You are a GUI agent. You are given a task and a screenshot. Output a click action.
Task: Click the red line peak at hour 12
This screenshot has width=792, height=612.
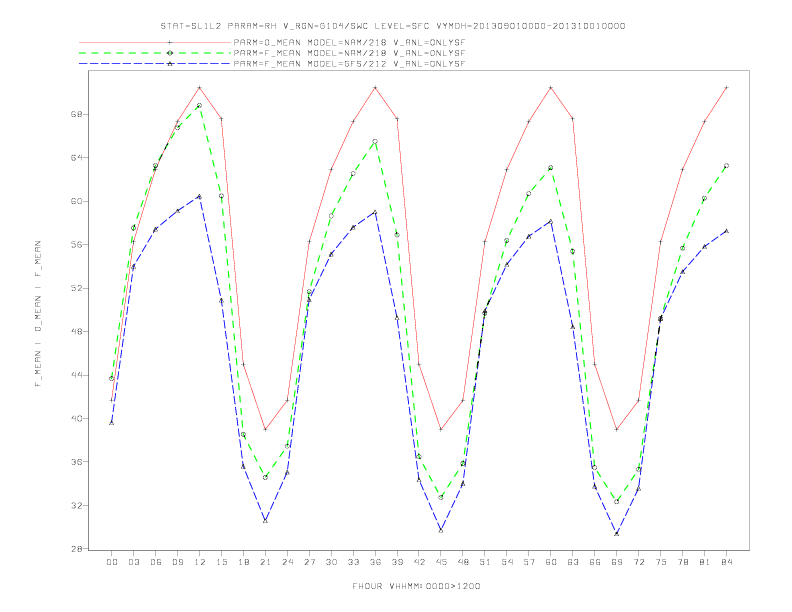[200, 88]
